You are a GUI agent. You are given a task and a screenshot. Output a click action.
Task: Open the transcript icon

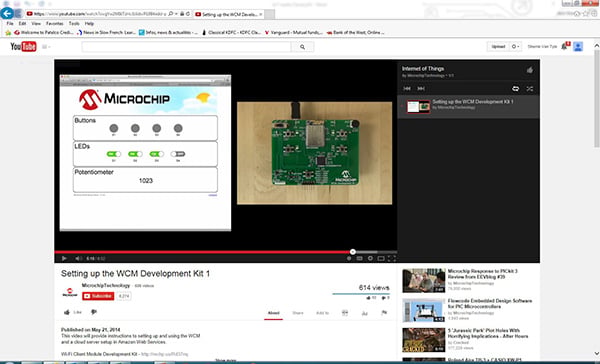[345, 313]
